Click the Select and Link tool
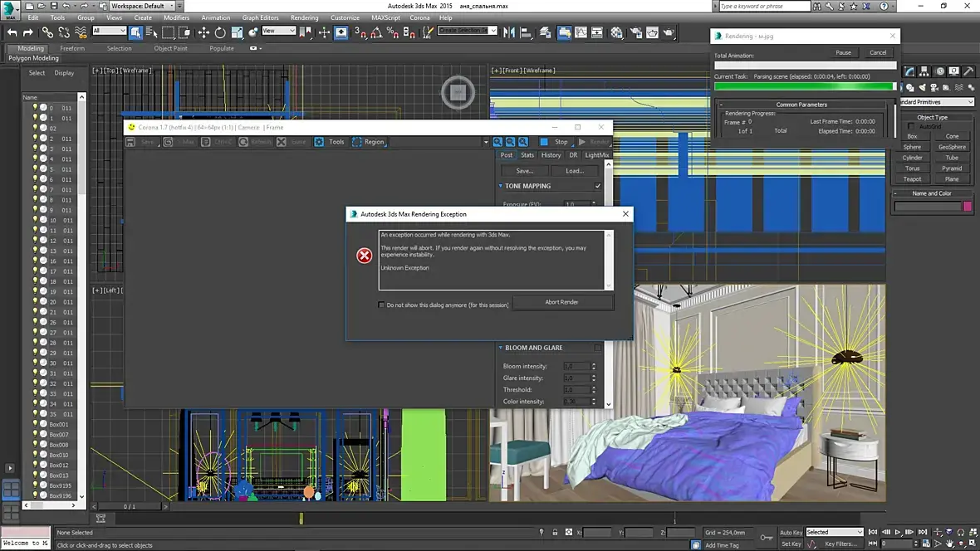This screenshot has height=551, width=980. 48,32
